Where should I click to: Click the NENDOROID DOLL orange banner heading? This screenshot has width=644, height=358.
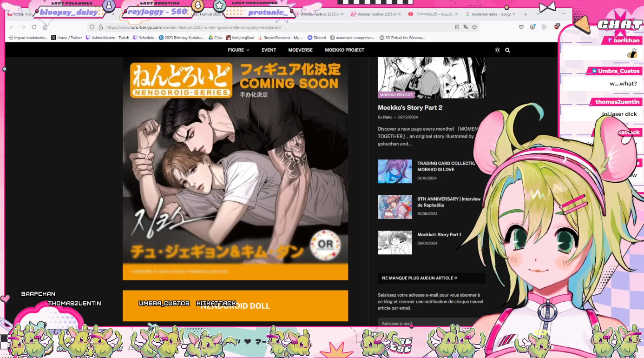click(x=235, y=306)
